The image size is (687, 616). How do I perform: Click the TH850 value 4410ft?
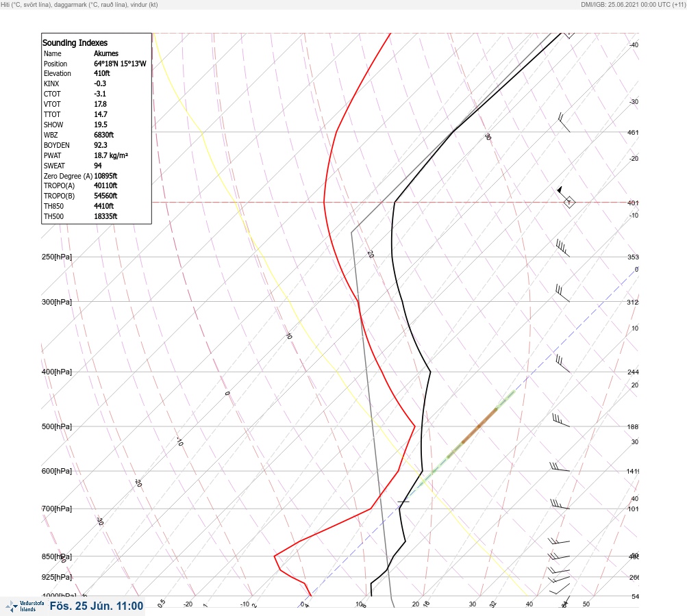[x=104, y=206]
